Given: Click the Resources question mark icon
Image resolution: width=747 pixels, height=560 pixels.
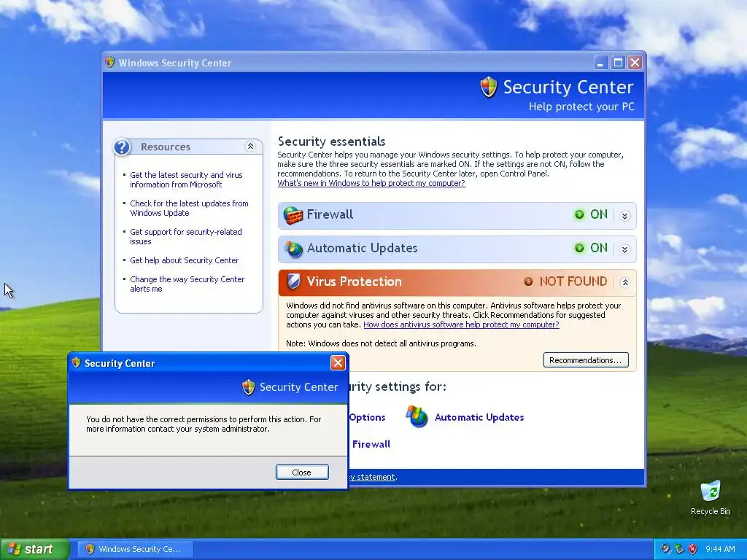Looking at the screenshot, I should [122, 147].
